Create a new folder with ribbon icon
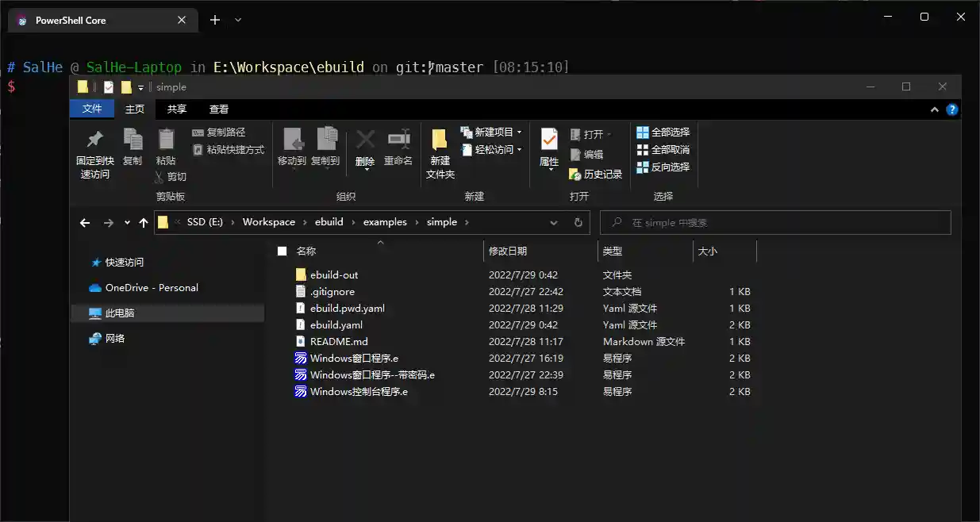The image size is (980, 522). click(440, 141)
